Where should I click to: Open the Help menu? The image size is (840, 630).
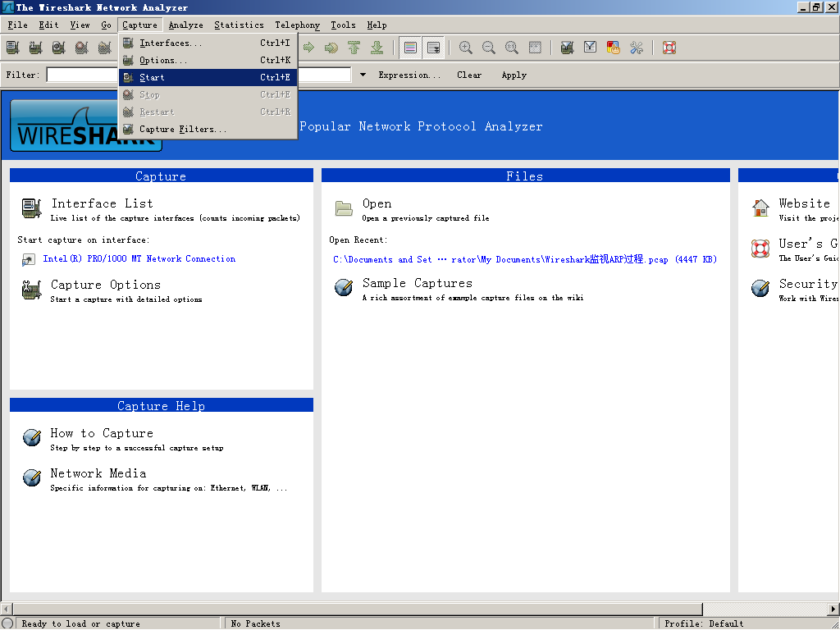pyautogui.click(x=377, y=25)
